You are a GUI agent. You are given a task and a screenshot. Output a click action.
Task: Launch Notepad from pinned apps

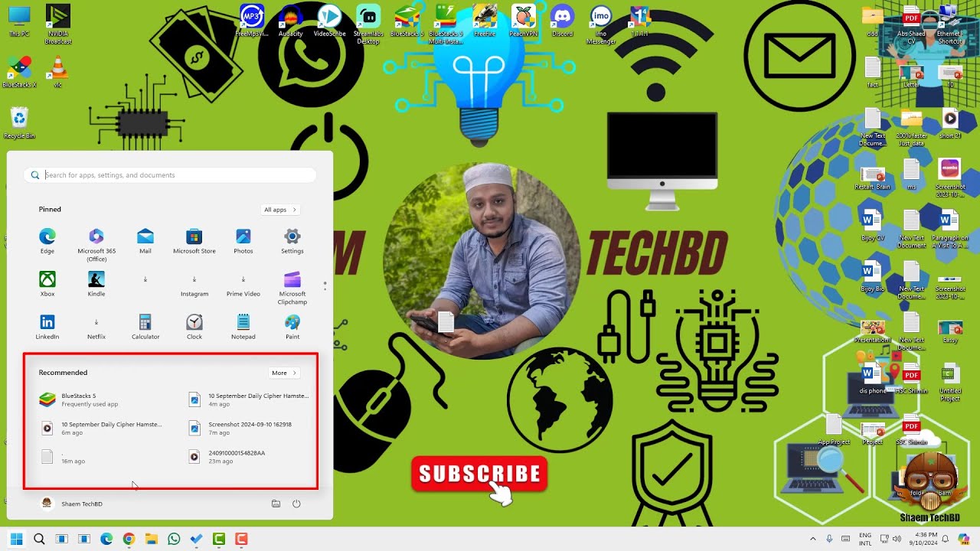click(x=243, y=327)
